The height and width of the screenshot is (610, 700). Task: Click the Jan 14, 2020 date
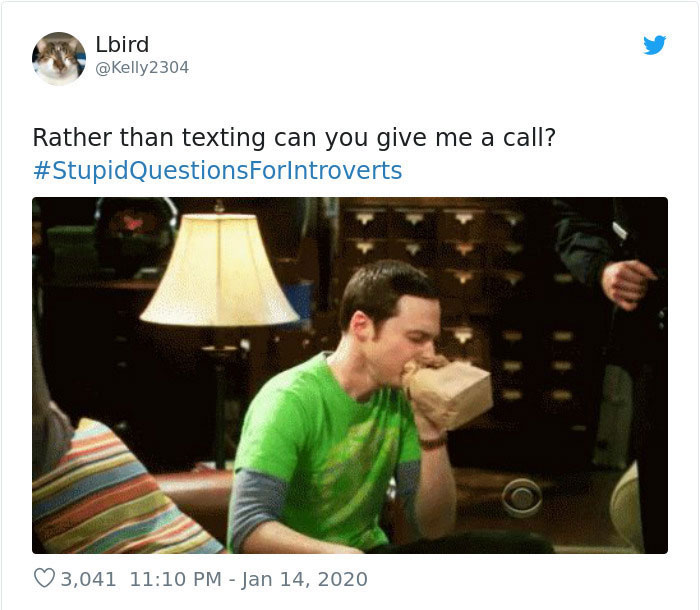coord(304,579)
